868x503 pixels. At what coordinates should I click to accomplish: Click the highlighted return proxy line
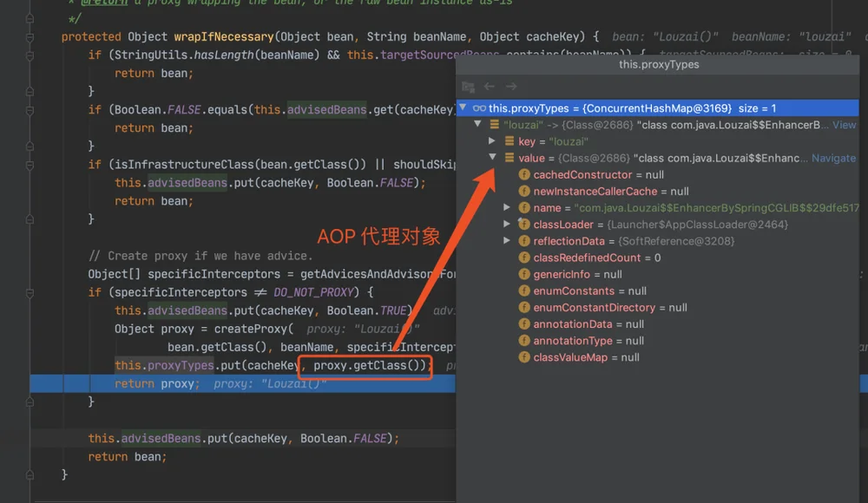(x=242, y=383)
